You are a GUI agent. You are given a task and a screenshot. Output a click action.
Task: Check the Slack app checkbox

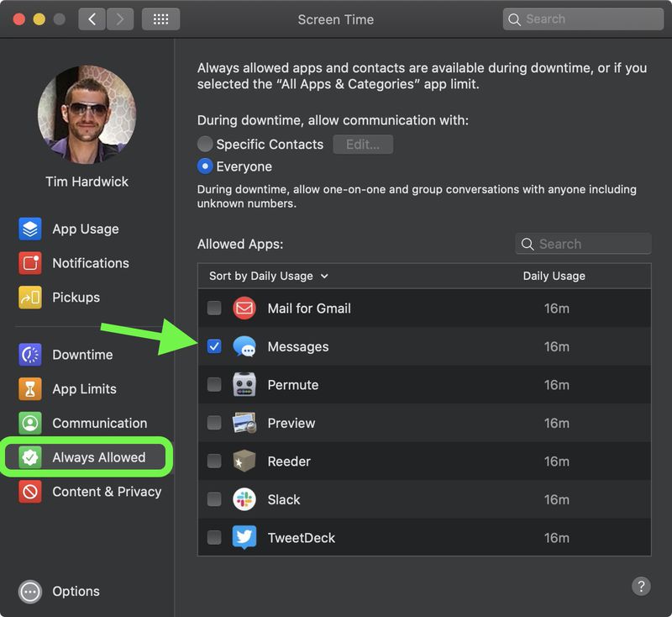point(214,499)
